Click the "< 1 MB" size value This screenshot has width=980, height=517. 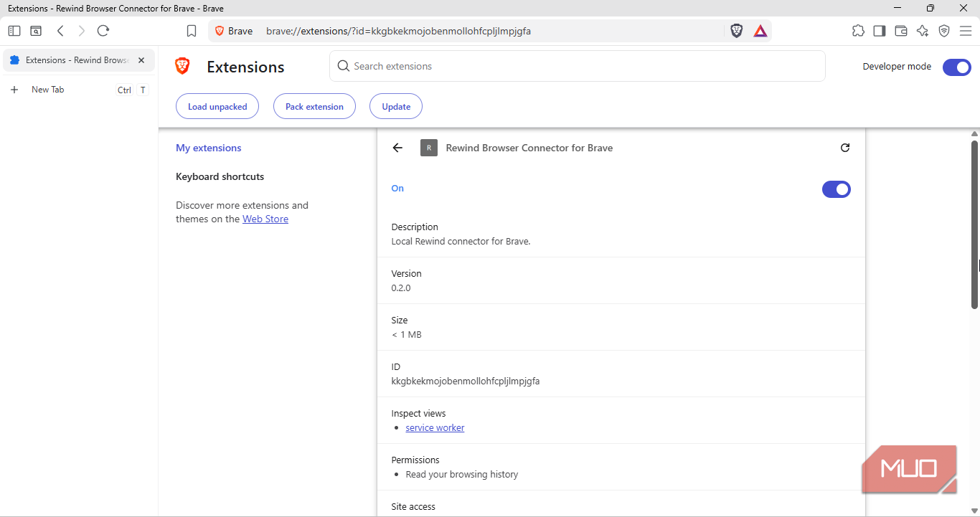[406, 335]
